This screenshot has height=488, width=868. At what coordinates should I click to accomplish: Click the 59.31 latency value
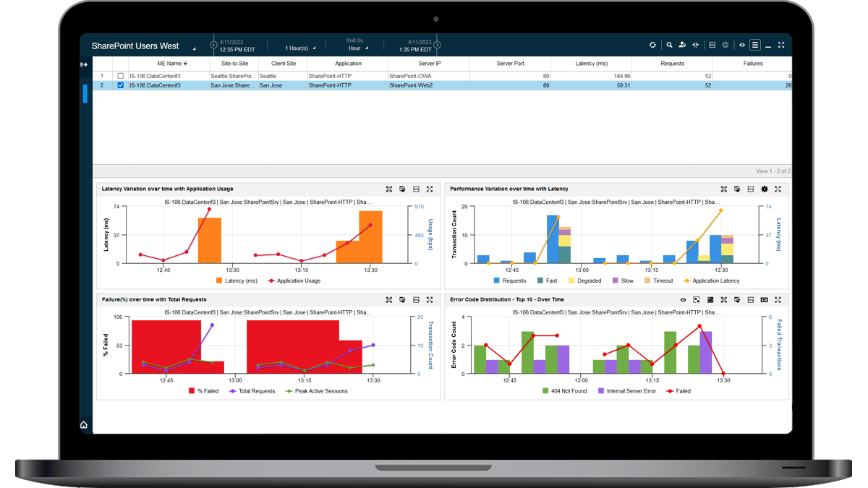[623, 85]
